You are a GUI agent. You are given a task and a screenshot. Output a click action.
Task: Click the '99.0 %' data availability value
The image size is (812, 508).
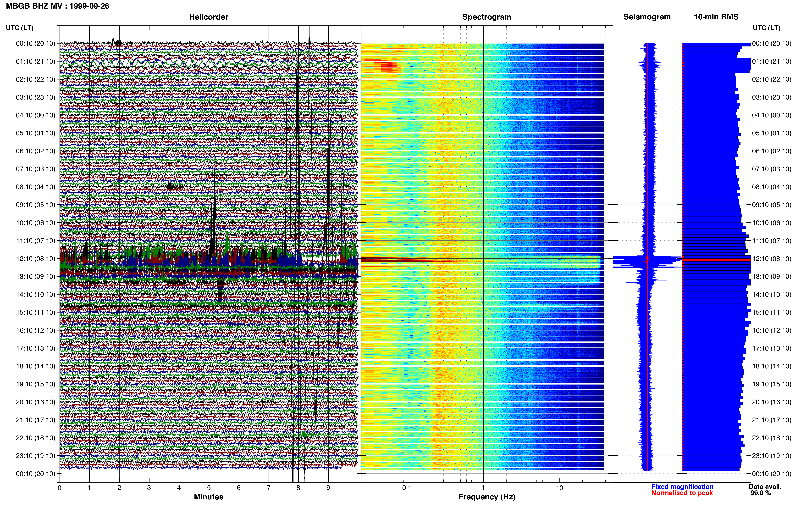pos(761,493)
